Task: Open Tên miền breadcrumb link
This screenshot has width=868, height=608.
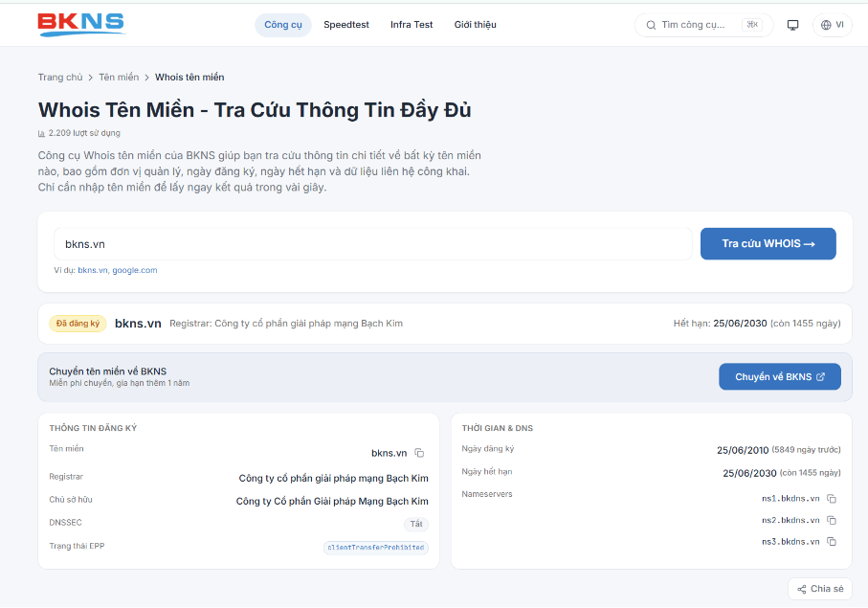Action: 119,77
